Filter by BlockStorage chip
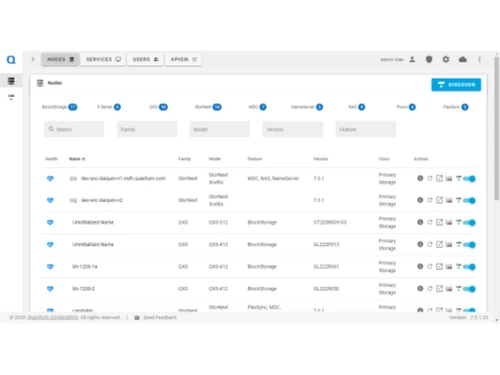500x375 pixels. [x=59, y=107]
